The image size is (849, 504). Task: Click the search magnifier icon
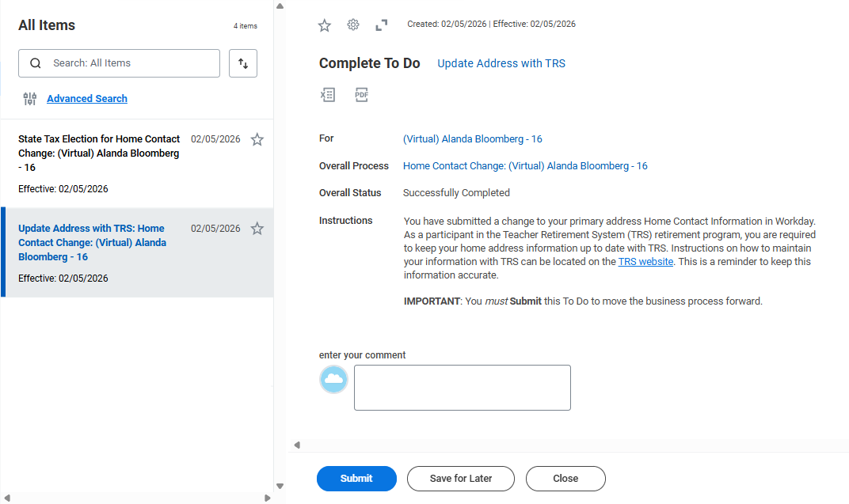35,63
